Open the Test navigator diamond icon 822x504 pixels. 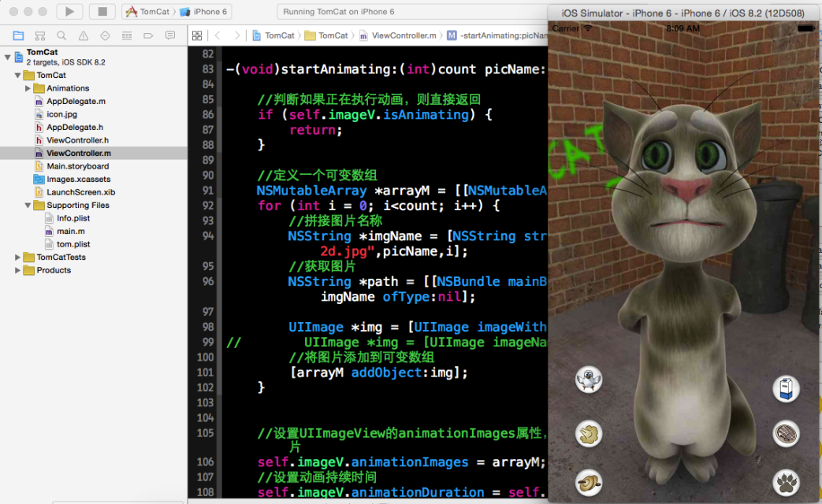tap(105, 35)
